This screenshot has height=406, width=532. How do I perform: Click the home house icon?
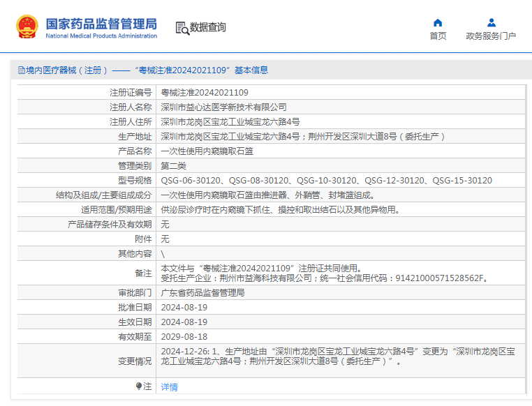(438, 23)
